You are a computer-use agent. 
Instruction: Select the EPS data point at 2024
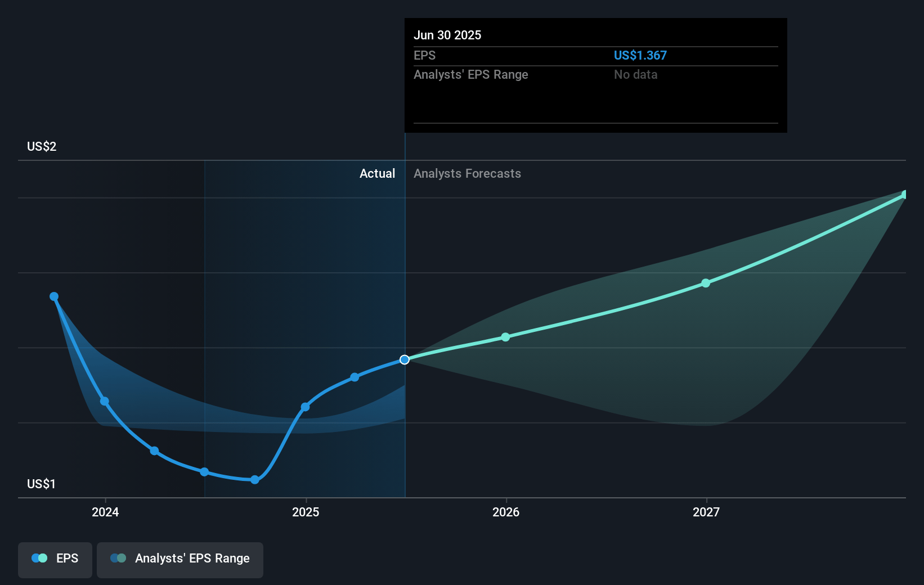pyautogui.click(x=105, y=401)
